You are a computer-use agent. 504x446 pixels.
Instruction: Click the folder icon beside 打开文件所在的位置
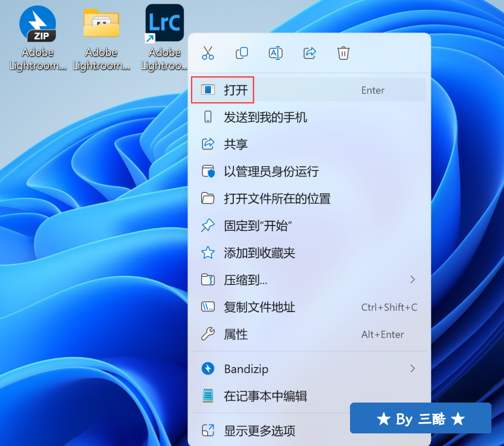tap(208, 198)
